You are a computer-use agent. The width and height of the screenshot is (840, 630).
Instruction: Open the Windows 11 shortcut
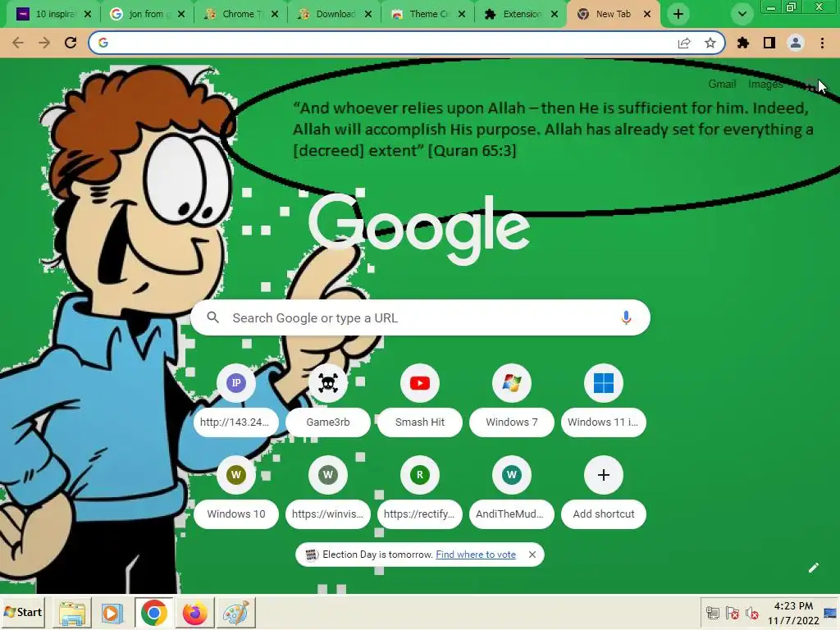click(x=604, y=399)
